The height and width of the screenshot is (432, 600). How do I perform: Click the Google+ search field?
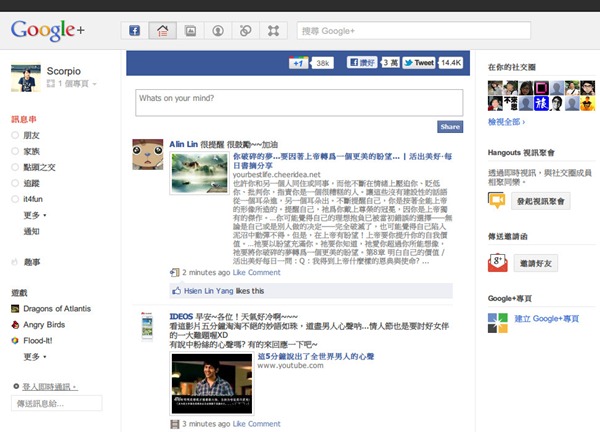[414, 31]
